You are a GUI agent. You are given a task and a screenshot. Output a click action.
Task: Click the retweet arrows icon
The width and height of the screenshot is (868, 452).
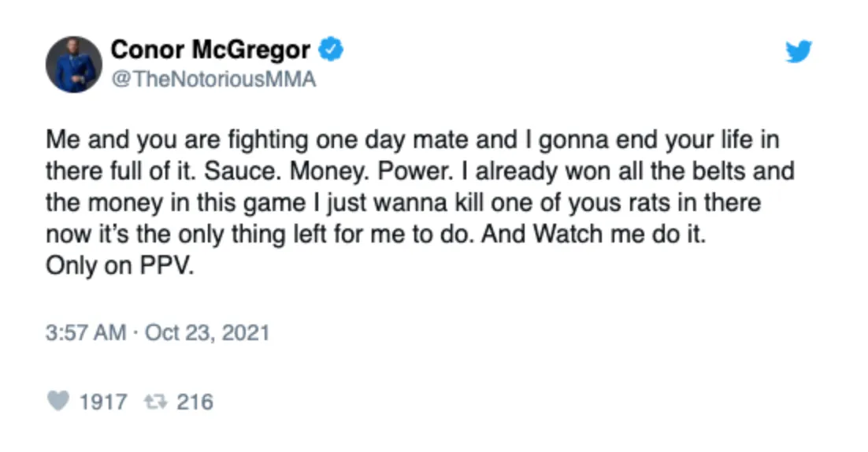(x=155, y=402)
